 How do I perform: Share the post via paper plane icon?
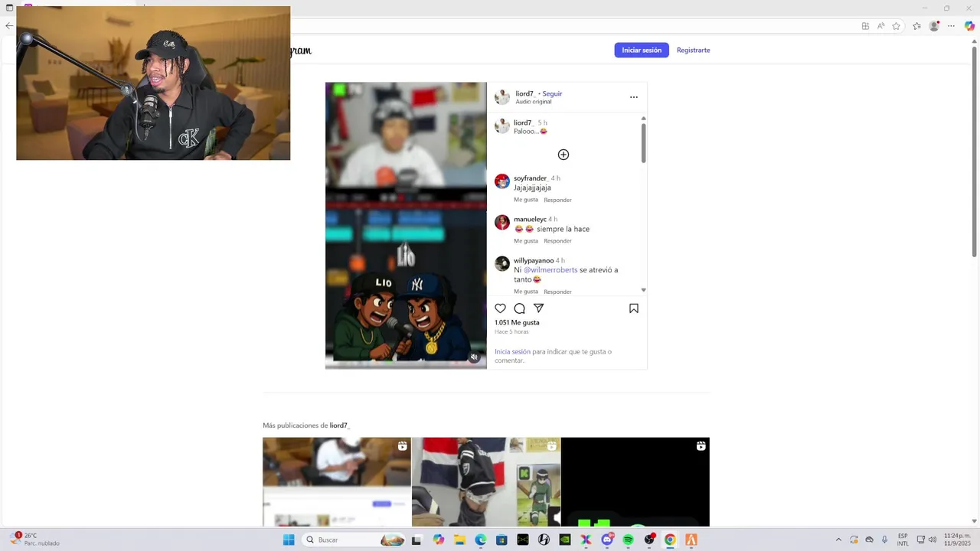[x=539, y=308]
